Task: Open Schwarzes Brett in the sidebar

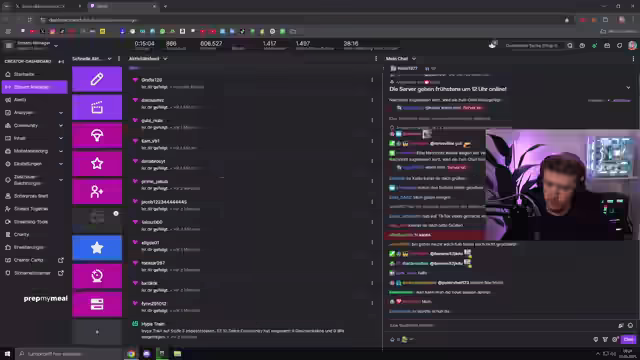Action: click(31, 196)
